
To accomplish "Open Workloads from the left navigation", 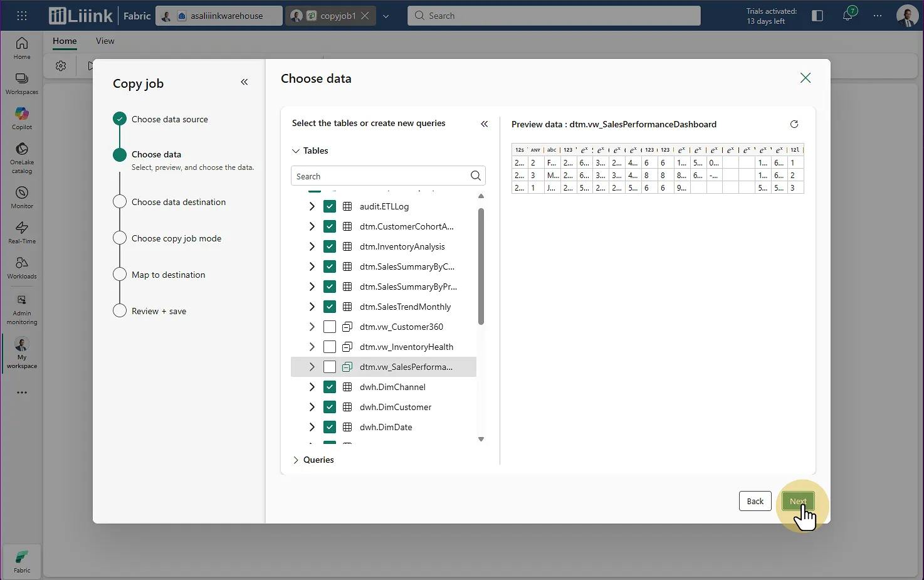I will coord(22,267).
